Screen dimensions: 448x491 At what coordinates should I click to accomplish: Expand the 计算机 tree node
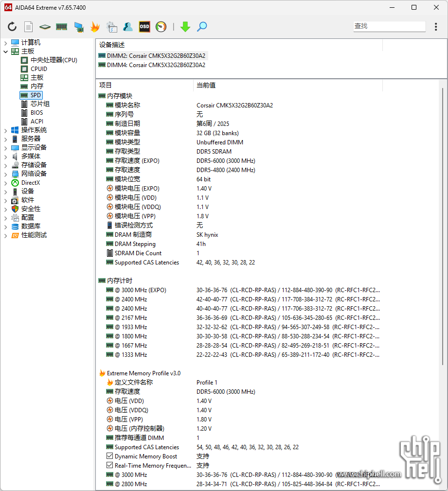coord(5,43)
